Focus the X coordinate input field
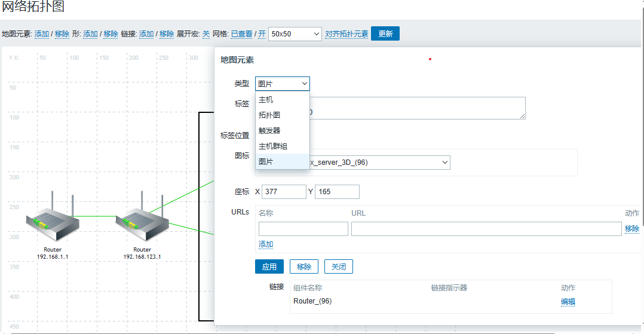Viewport: 644px width, 334px height. 284,192
